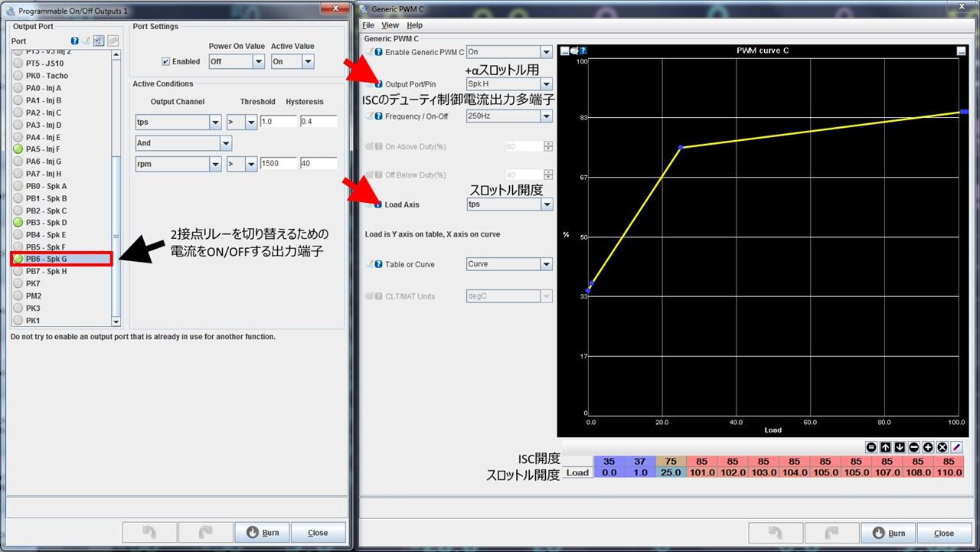Toggle the Enabled checkbox in Port Settings
980x552 pixels.
click(x=165, y=62)
